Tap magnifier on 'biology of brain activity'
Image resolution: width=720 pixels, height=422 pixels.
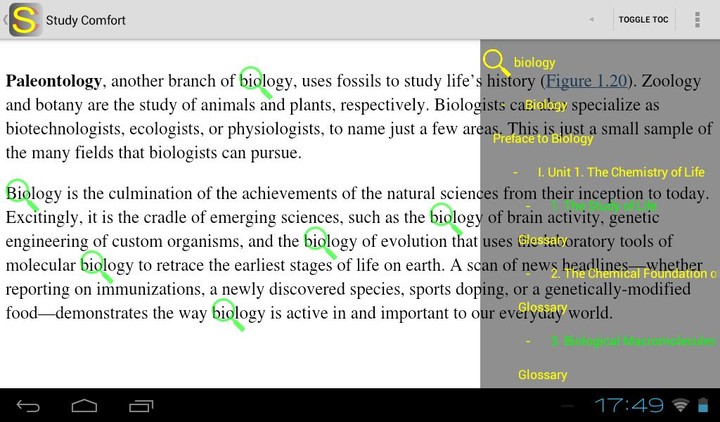pyautogui.click(x=445, y=217)
